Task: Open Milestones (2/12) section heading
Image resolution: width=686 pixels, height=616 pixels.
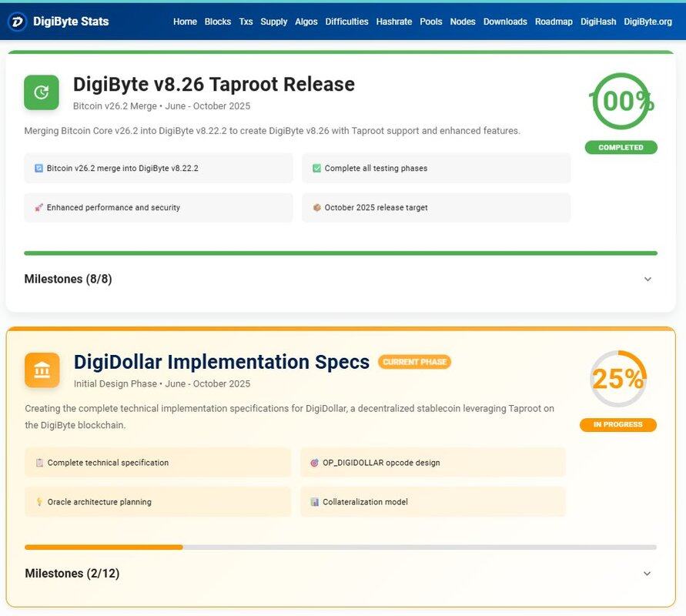Action: tap(72, 573)
